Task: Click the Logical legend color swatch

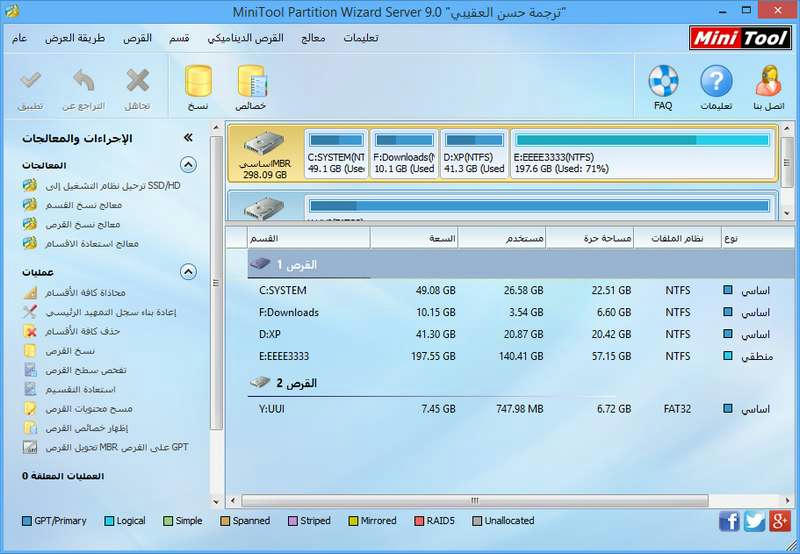Action: (109, 521)
